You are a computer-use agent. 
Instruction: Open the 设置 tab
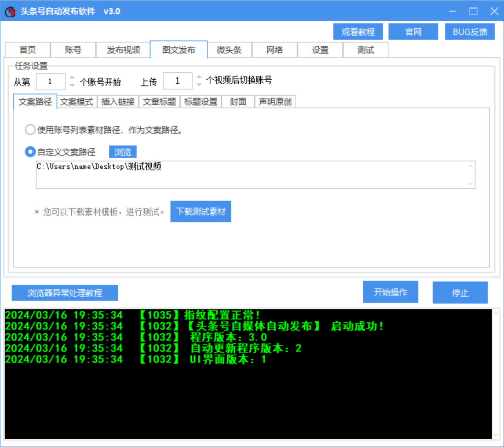pos(320,50)
